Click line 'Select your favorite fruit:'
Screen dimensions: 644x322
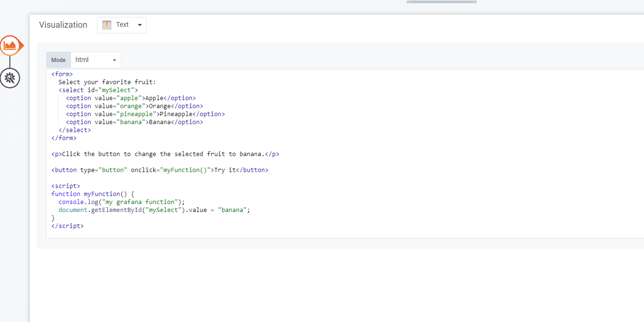107,82
